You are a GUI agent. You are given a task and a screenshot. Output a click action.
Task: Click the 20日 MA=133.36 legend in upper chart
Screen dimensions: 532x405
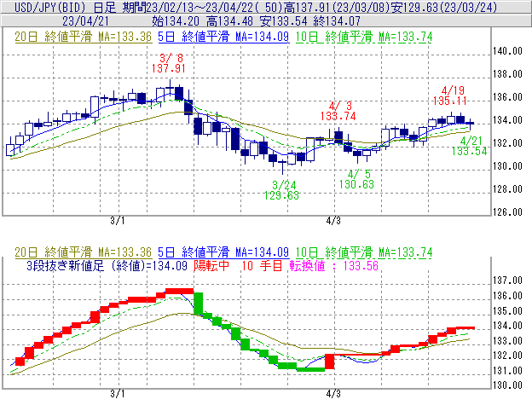(x=84, y=37)
